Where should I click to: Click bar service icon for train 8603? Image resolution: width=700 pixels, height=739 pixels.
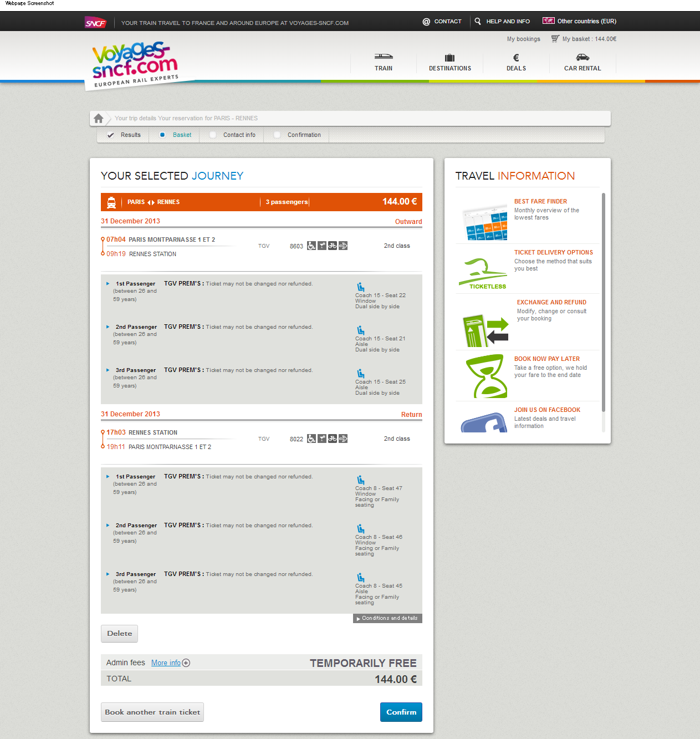point(322,246)
